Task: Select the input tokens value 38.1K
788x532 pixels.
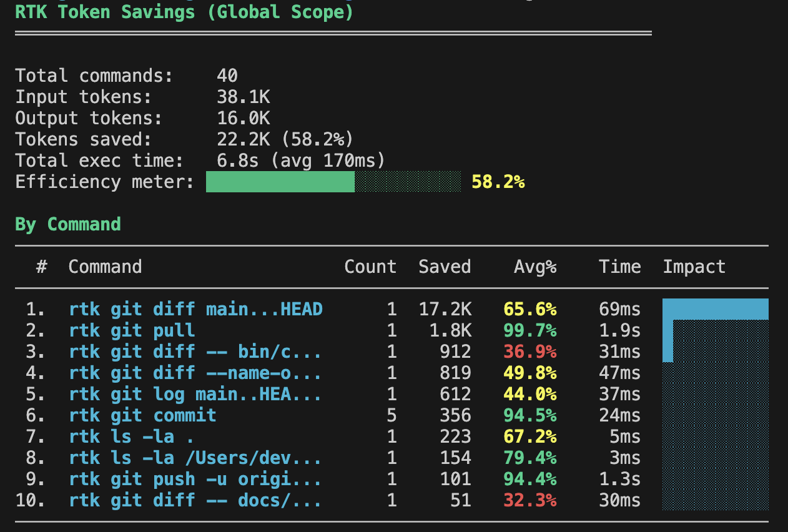Action: [244, 97]
